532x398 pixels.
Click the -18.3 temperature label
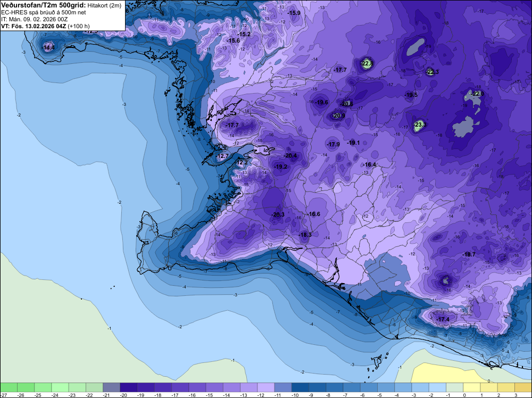point(305,235)
